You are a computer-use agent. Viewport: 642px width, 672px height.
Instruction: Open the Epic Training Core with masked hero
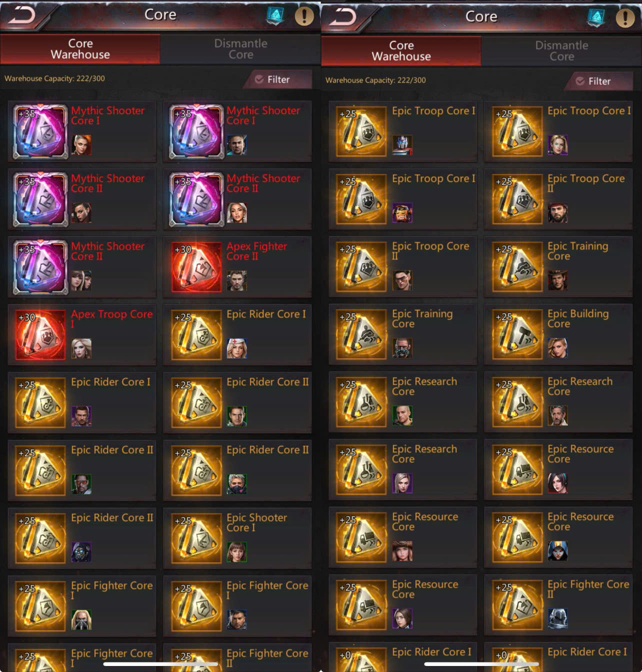[402, 334]
